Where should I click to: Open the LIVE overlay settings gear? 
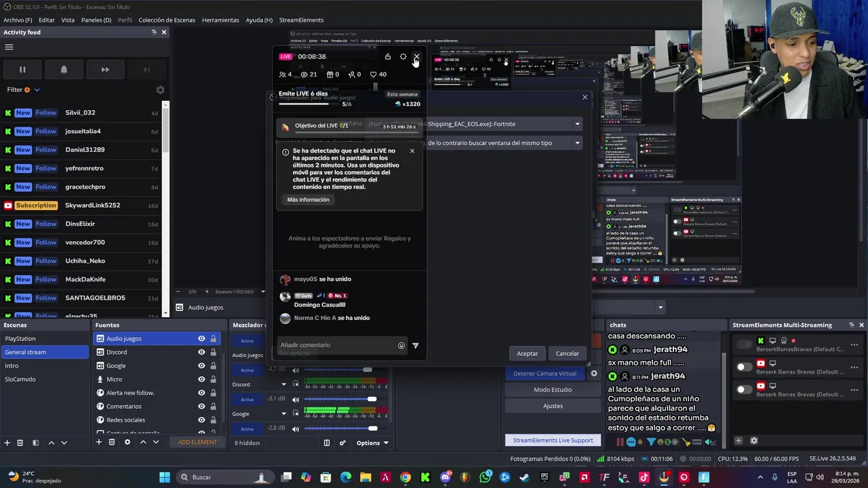403,57
